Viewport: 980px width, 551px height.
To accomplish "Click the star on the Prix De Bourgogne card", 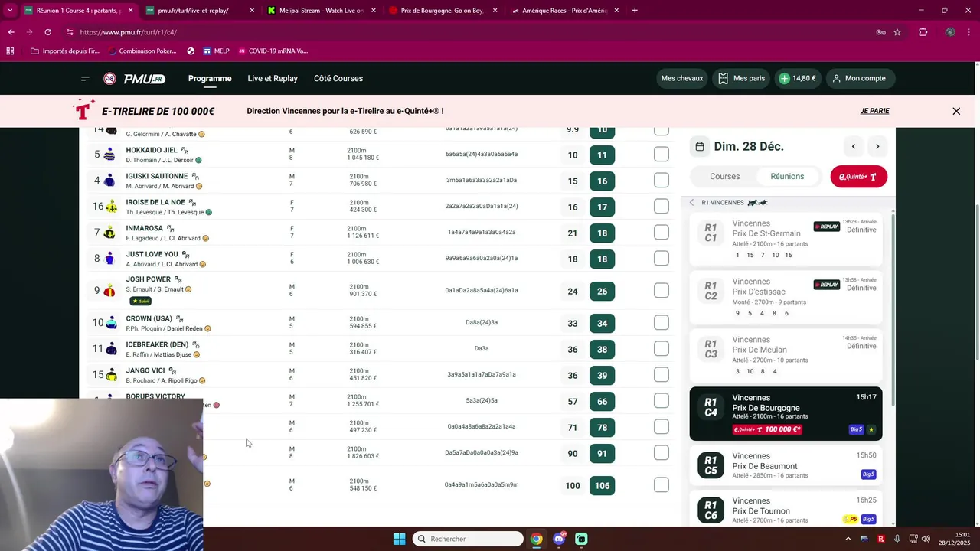I will 871,429.
